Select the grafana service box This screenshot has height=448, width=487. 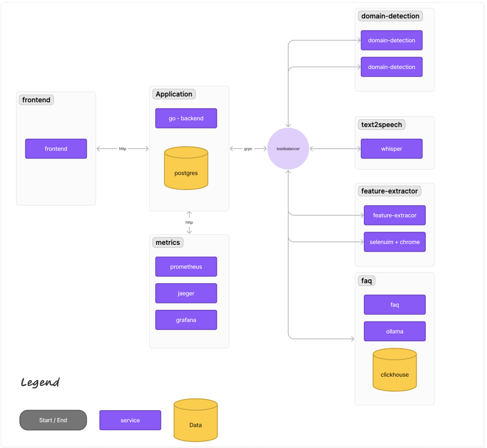186,320
